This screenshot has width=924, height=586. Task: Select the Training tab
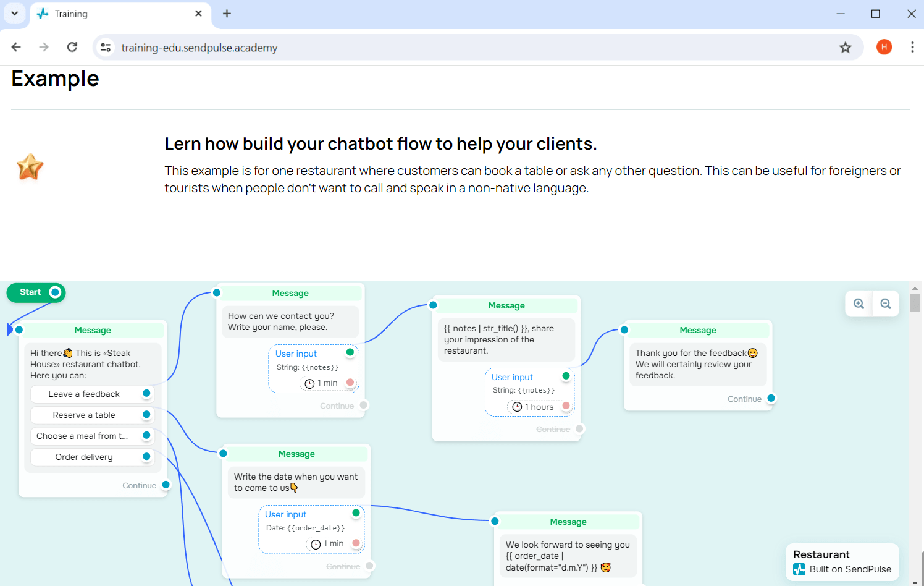pos(120,14)
